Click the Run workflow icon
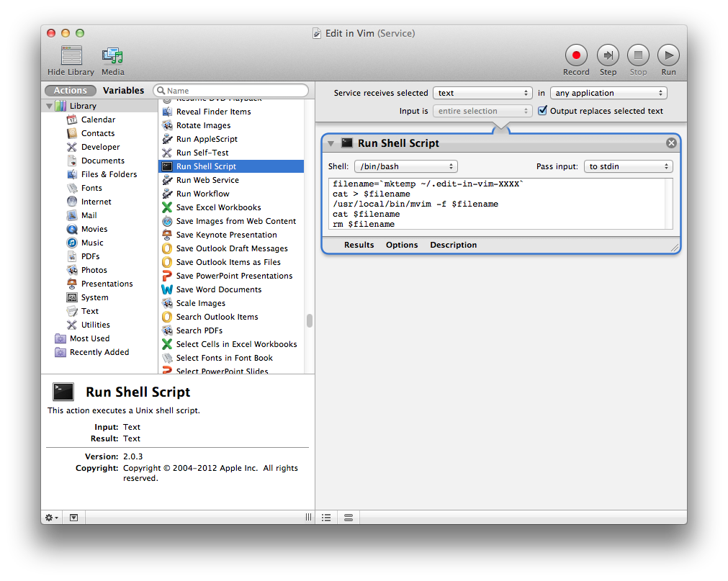Screen dimensions: 728x581 pos(668,55)
